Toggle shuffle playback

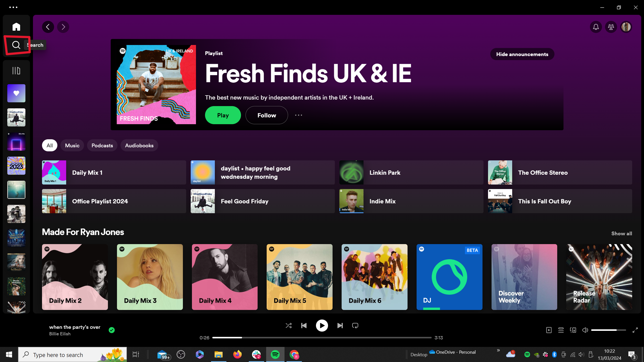pos(289,326)
